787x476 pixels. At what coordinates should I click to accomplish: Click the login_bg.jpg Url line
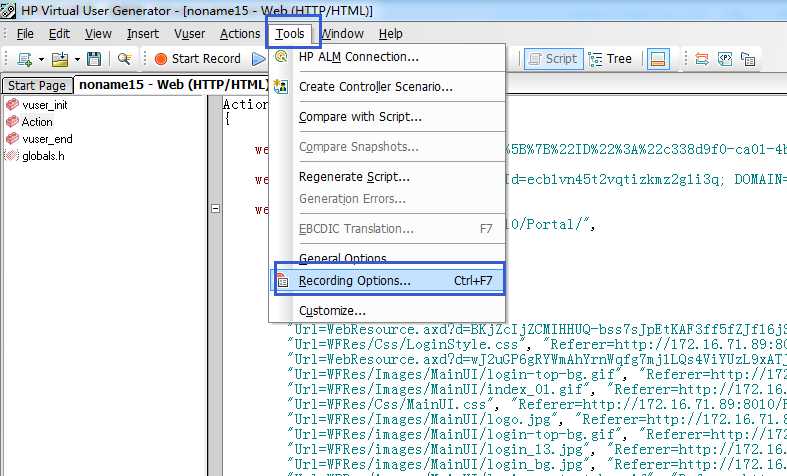point(537,464)
